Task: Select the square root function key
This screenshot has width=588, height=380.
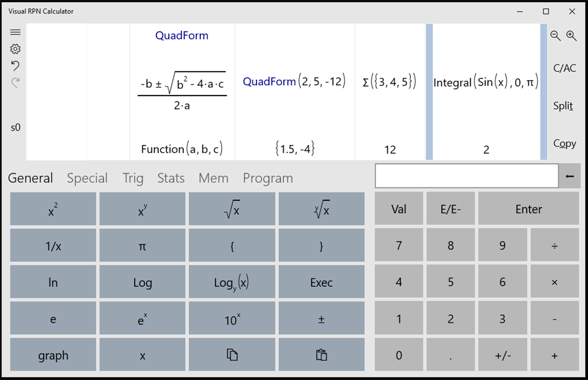Action: point(232,209)
